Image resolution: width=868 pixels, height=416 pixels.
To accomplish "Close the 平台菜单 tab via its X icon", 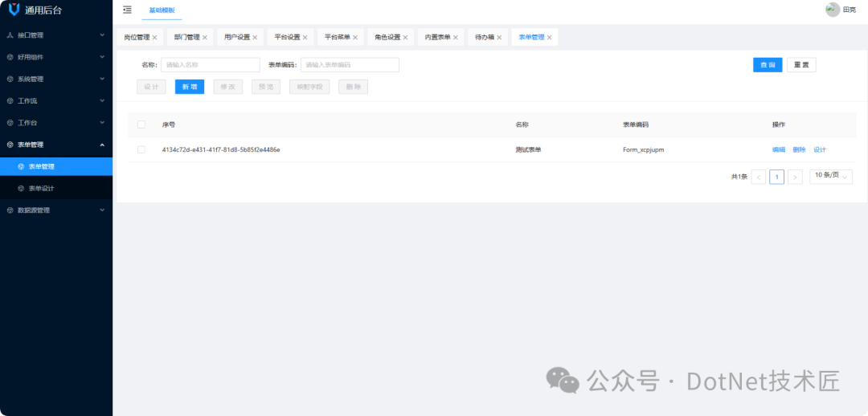I will 355,38.
